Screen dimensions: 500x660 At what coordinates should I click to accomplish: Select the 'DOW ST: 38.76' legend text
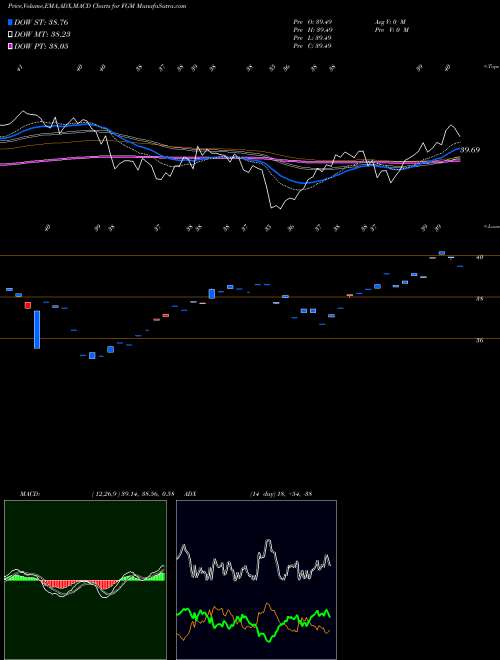click(41, 22)
